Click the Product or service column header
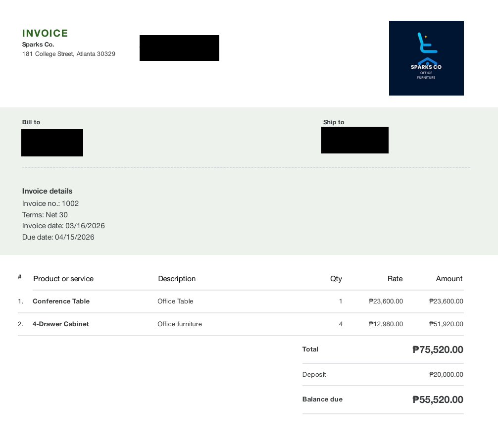 click(x=63, y=279)
